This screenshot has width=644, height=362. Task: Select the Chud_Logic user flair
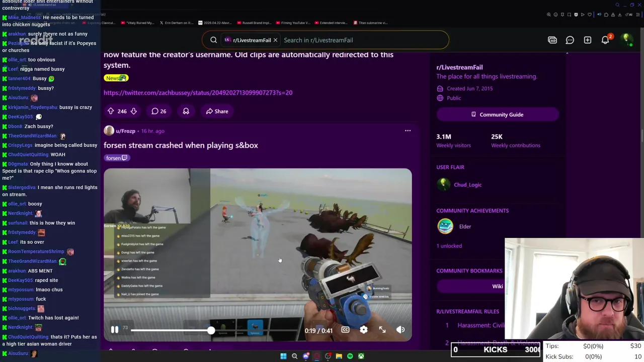pos(467,185)
